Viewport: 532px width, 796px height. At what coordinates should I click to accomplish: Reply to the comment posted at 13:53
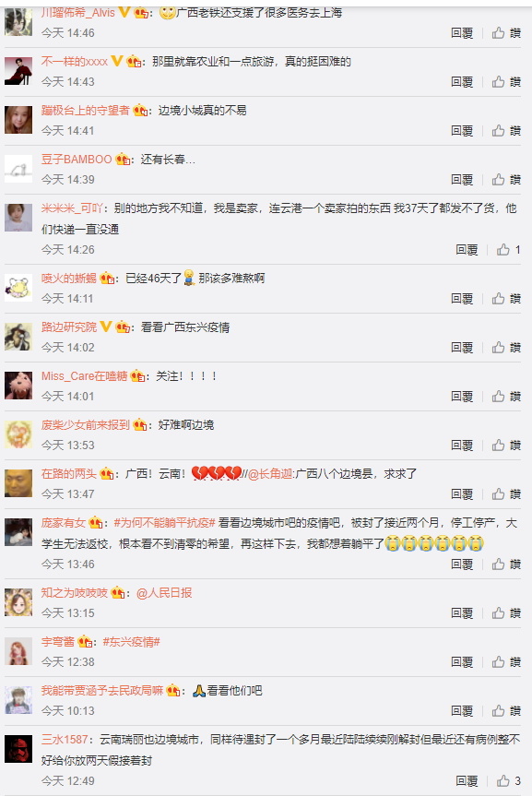(x=462, y=446)
